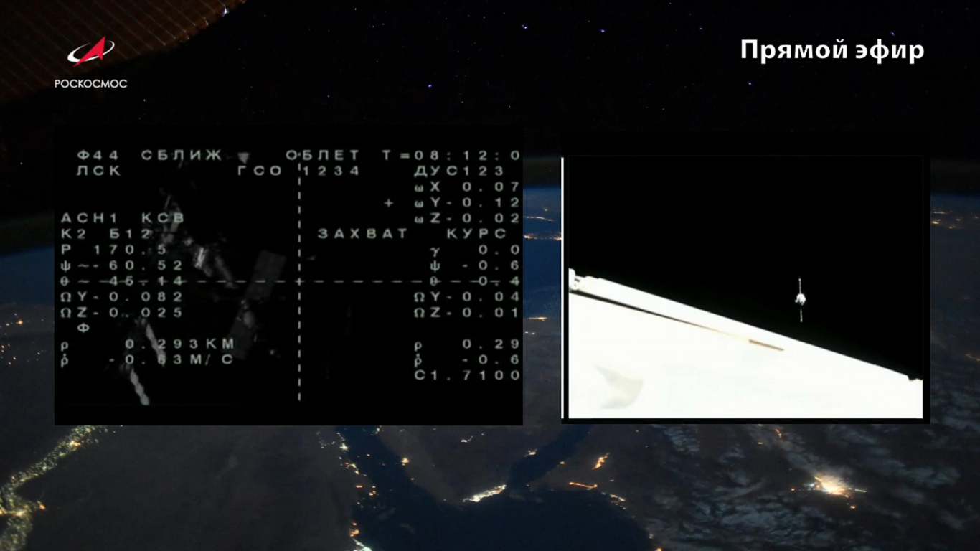This screenshot has height=551, width=980.
Task: Click the РОСКОСМОС wordmark text
Action: [90, 83]
